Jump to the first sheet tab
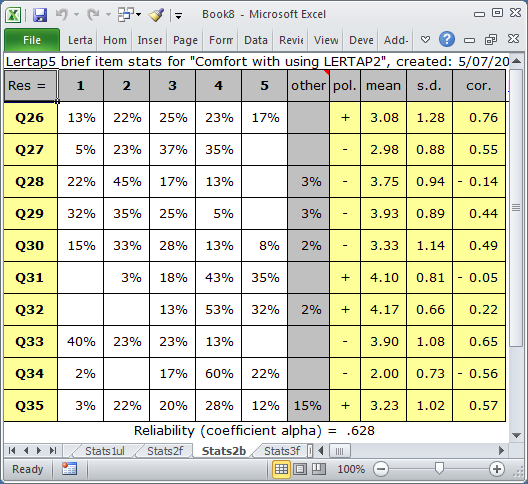 (12, 450)
